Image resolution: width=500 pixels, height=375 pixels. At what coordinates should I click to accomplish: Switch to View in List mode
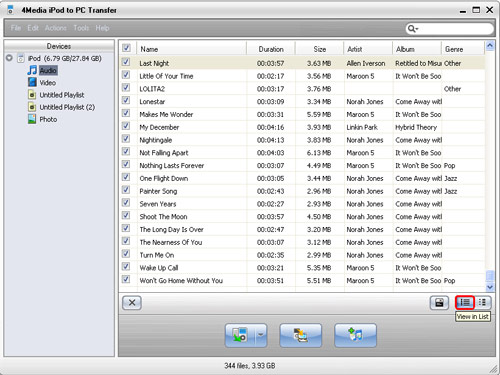pos(465,303)
